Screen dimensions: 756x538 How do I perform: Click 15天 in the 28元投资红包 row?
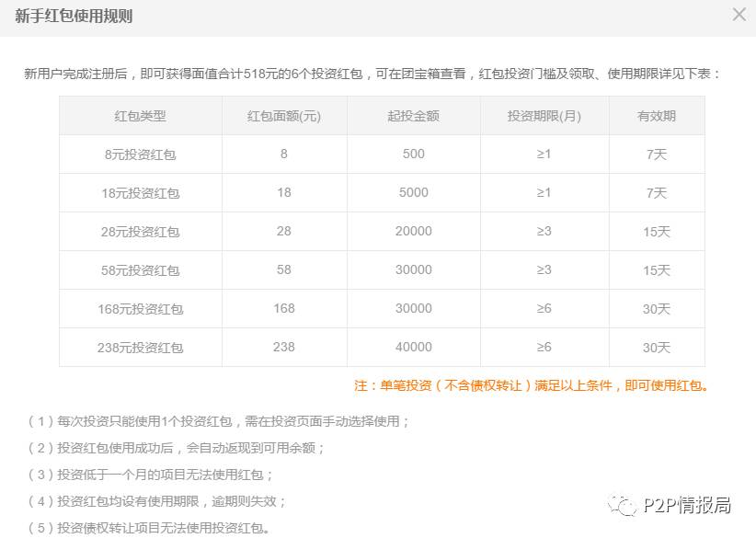657,232
